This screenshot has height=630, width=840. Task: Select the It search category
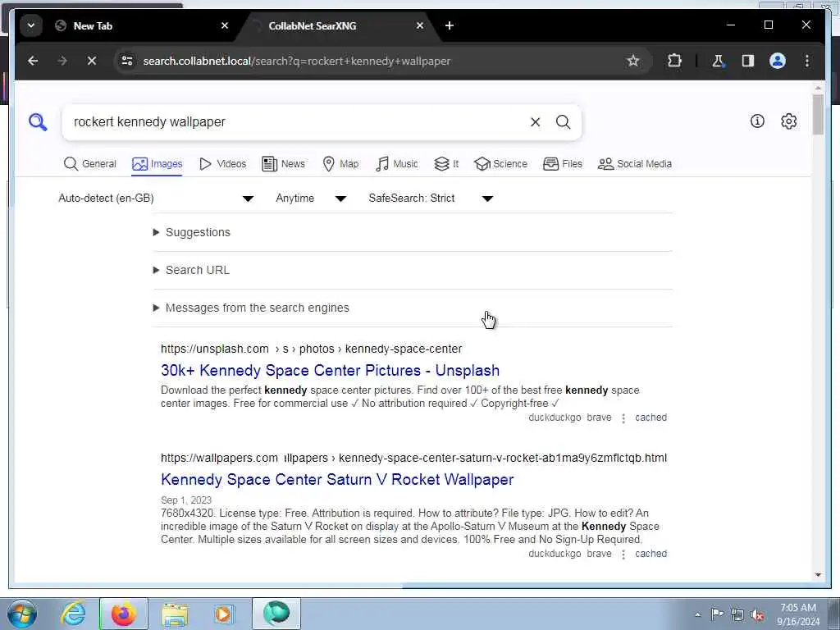pos(446,164)
